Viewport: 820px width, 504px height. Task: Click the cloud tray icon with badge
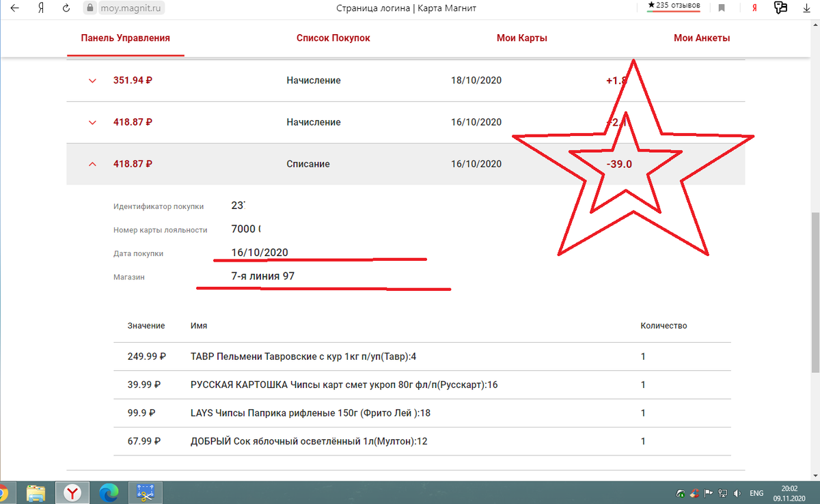[x=681, y=493]
